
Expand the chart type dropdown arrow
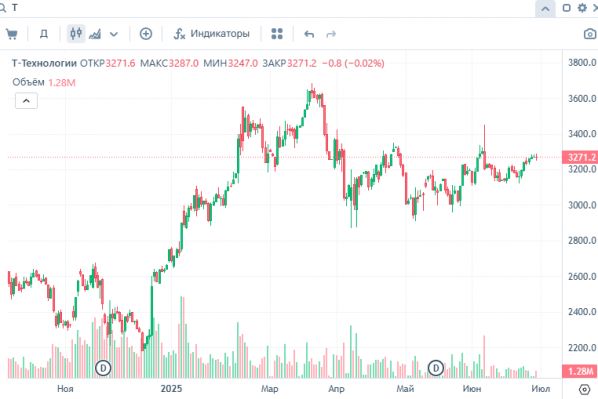pos(114,34)
